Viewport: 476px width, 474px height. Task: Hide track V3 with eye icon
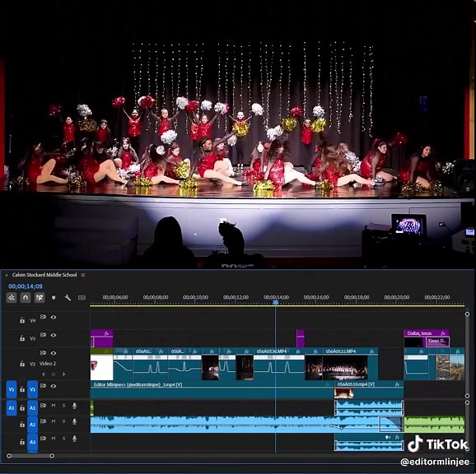(x=54, y=335)
